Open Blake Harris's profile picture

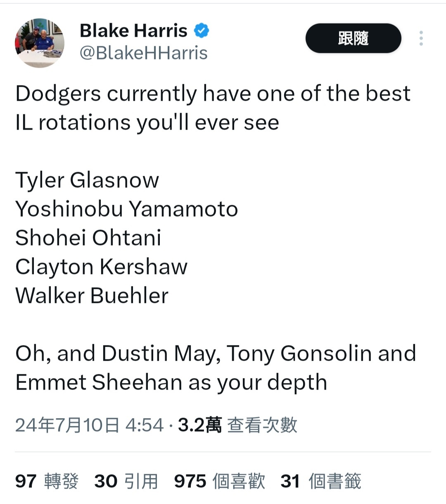40,43
